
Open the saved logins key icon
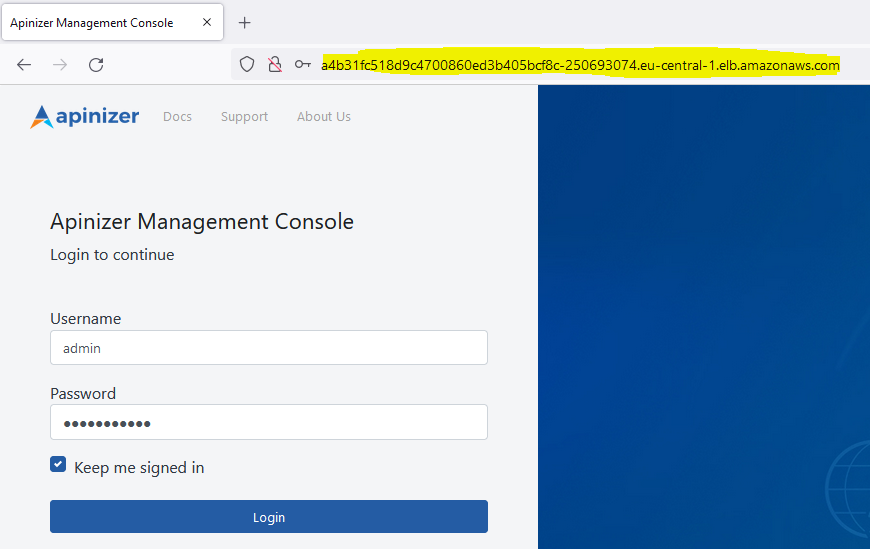click(x=302, y=65)
